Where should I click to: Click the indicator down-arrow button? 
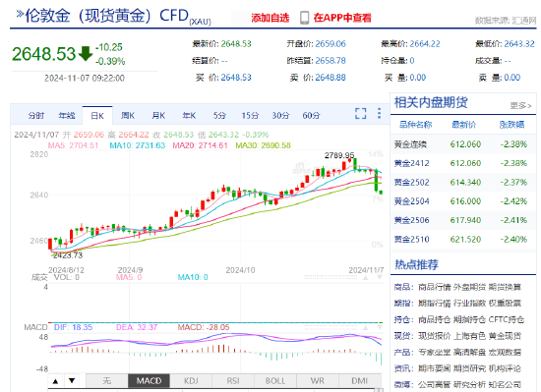72,381
